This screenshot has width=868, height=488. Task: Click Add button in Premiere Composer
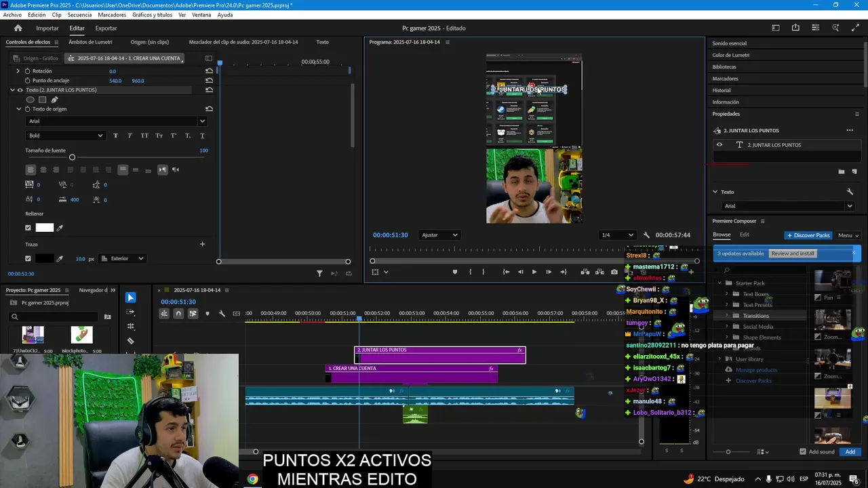(x=850, y=451)
